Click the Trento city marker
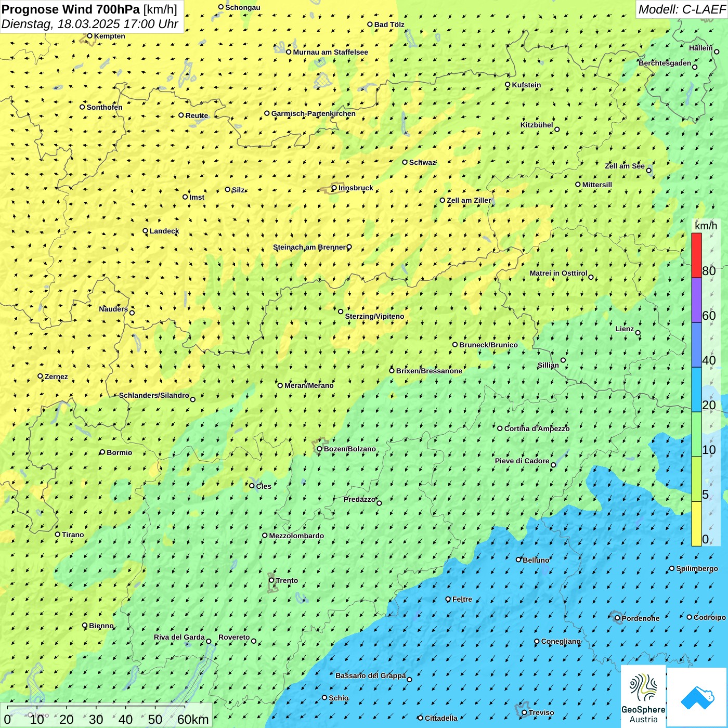Screen dimensions: 728x728 point(271,580)
